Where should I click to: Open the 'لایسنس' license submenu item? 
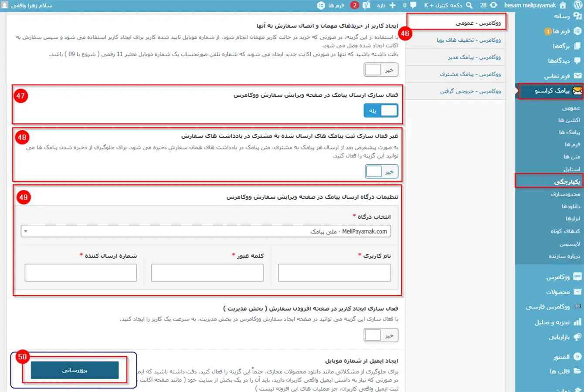[x=570, y=244]
